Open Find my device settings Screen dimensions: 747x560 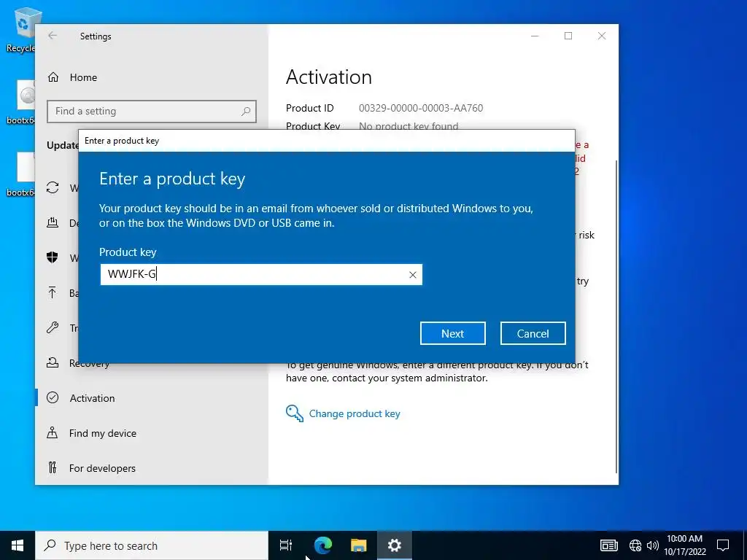pos(102,433)
